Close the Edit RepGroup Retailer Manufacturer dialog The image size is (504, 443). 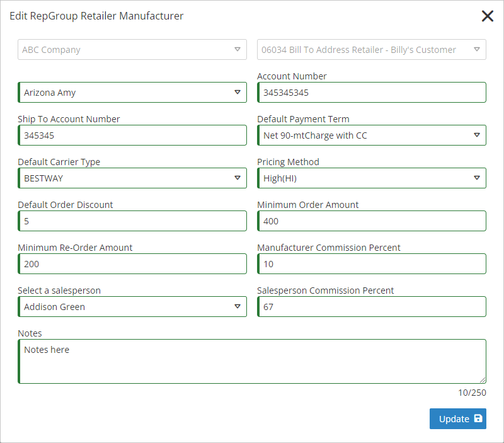487,16
